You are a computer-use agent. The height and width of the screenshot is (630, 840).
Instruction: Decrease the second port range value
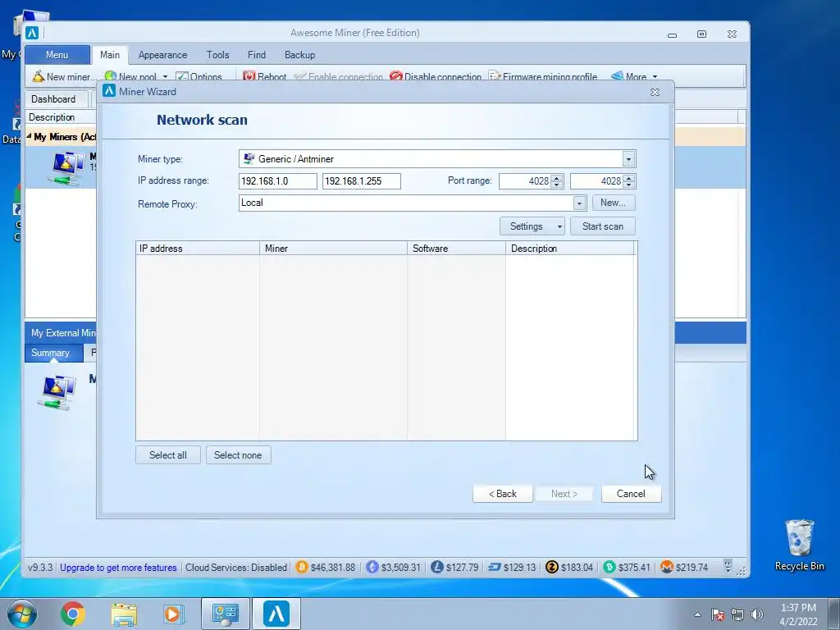pos(629,185)
